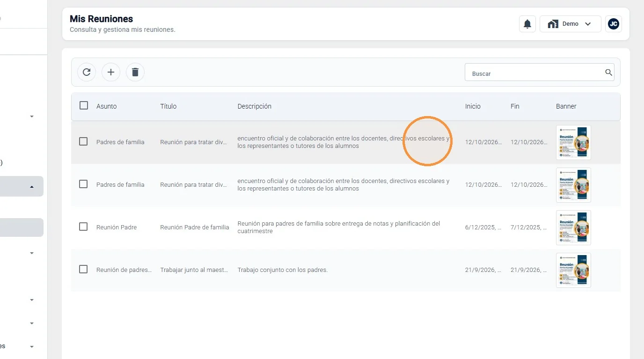Click the Banner column header
This screenshot has height=359, width=644.
566,106
